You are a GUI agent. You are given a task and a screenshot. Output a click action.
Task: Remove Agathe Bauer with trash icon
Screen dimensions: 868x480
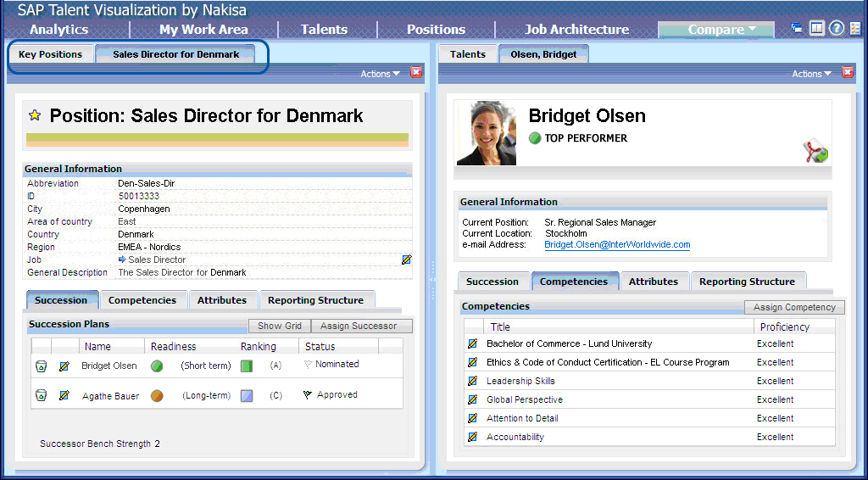(41, 395)
